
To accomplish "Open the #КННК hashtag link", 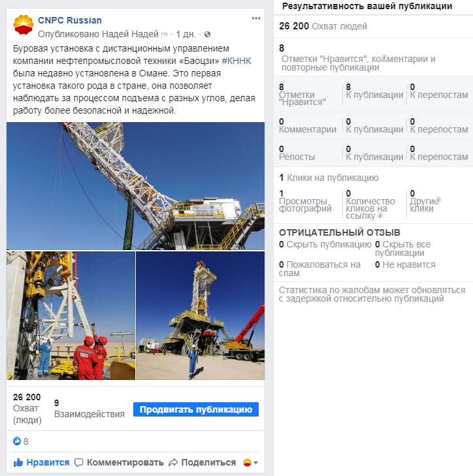I will (x=236, y=61).
